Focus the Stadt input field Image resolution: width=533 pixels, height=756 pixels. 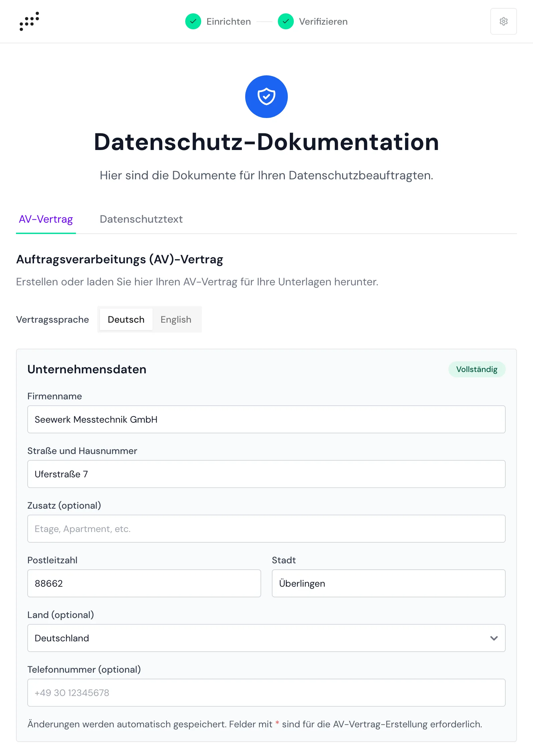point(389,583)
